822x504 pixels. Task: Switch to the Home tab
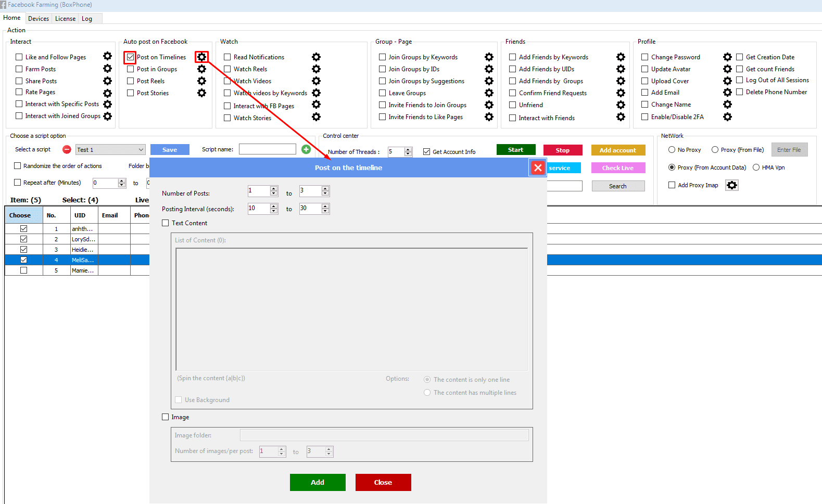[12, 18]
